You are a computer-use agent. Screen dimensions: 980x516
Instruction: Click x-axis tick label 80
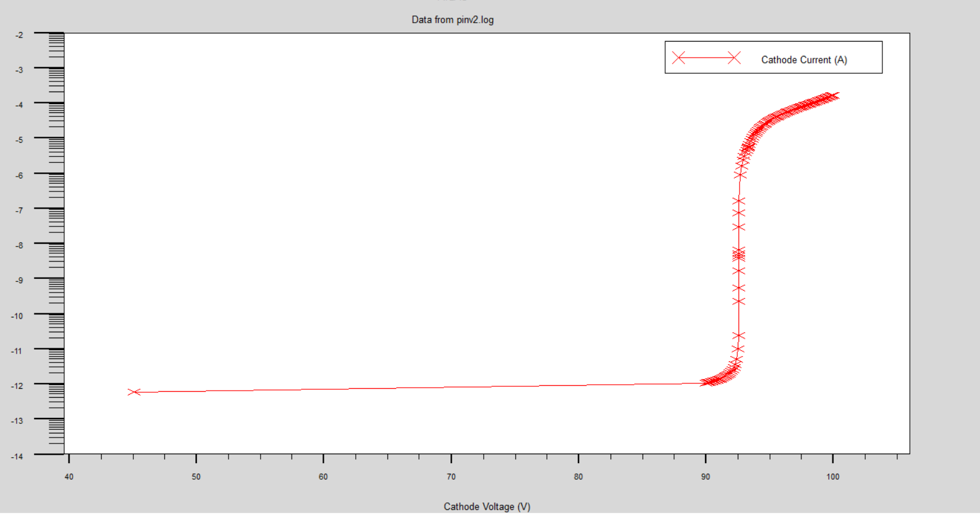(x=578, y=477)
